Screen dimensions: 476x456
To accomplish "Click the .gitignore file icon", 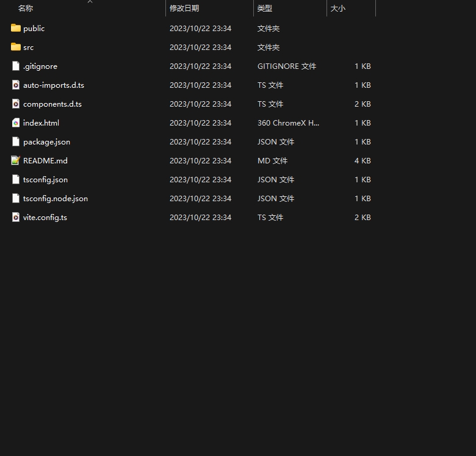I will tap(16, 66).
